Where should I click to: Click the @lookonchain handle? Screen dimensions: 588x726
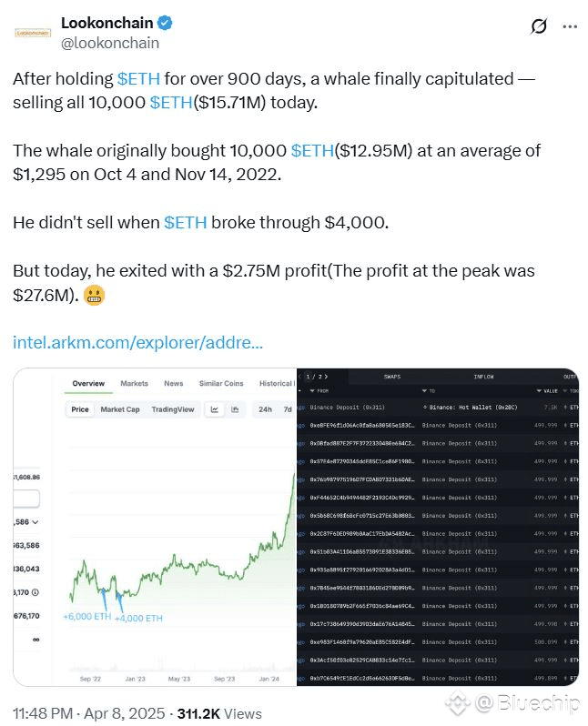109,43
